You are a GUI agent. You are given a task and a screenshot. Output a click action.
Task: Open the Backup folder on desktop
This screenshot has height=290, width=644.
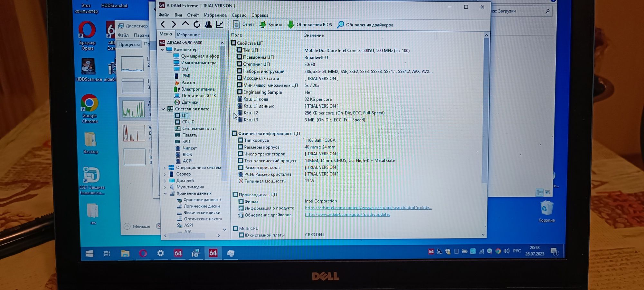[x=90, y=143]
